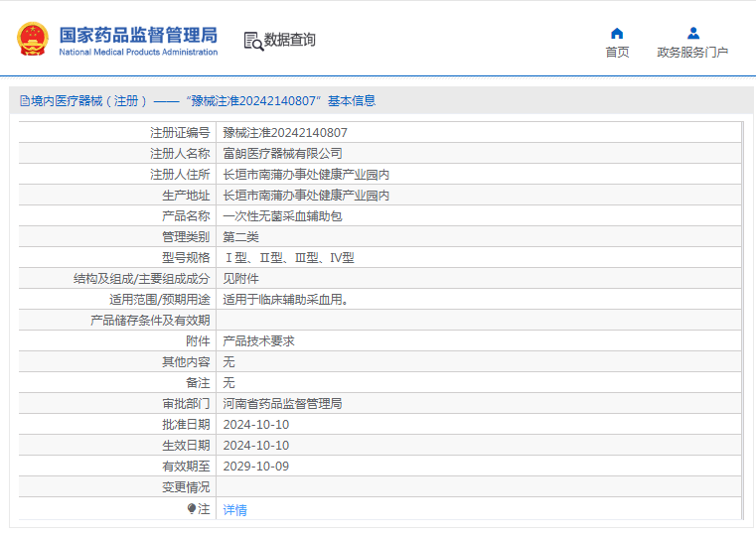This screenshot has width=756, height=537.
Task: Click the 审批部门 label
Action: pos(186,404)
